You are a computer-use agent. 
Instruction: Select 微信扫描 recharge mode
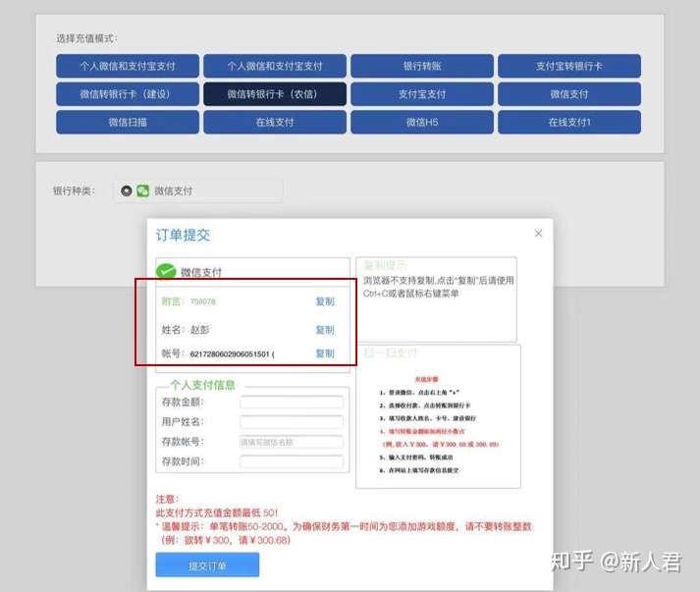(x=128, y=123)
